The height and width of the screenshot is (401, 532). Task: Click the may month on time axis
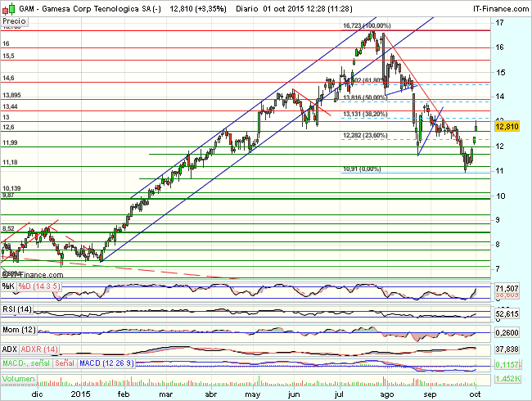tap(252, 394)
